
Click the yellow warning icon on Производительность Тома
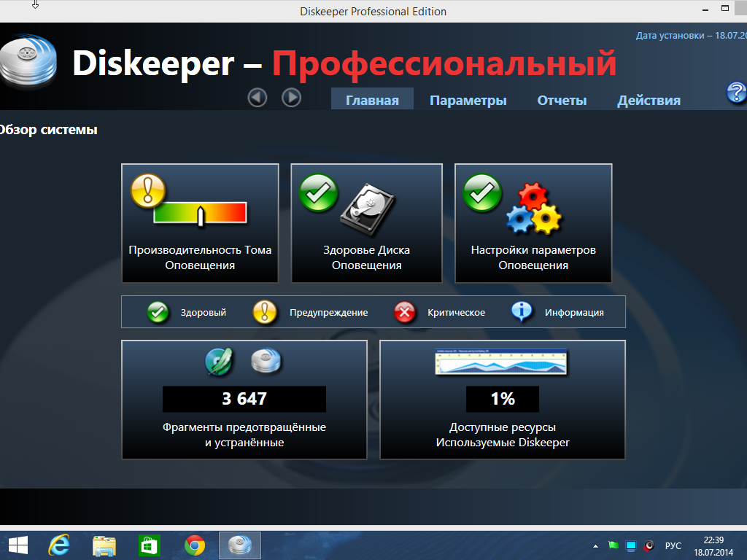147,190
